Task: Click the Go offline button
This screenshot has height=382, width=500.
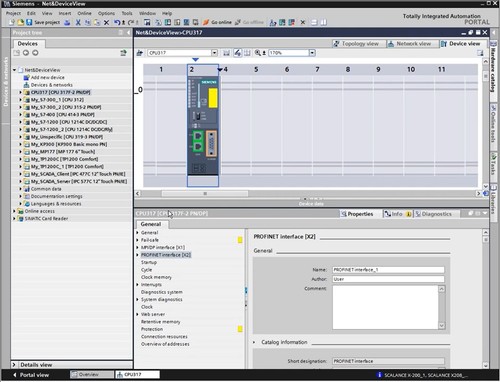Action: point(249,22)
